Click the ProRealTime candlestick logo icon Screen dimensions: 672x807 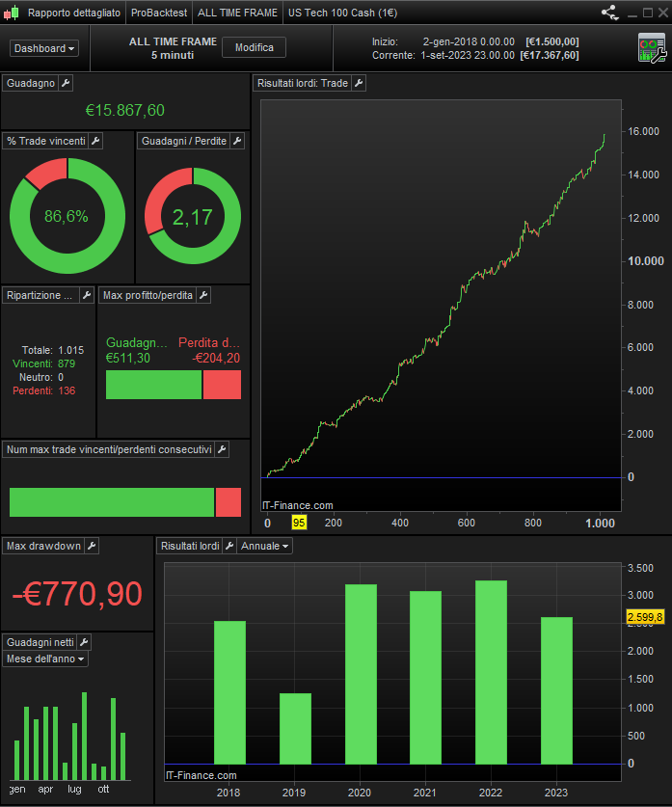point(12,13)
